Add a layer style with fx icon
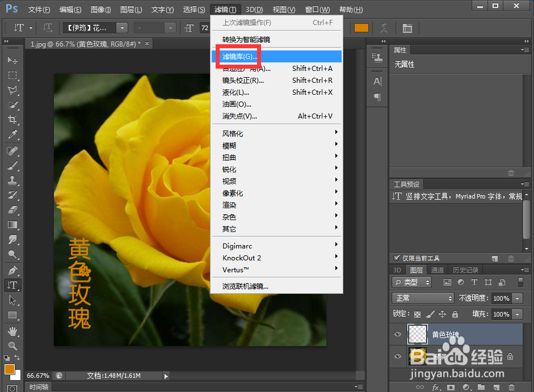Image resolution: width=534 pixels, height=392 pixels. 436,387
